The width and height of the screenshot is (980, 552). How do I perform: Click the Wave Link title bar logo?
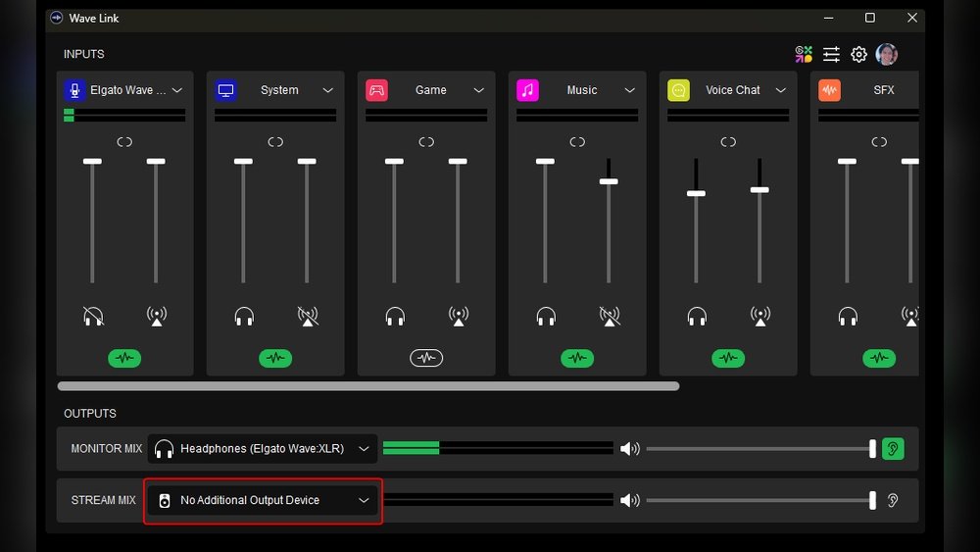coord(56,18)
